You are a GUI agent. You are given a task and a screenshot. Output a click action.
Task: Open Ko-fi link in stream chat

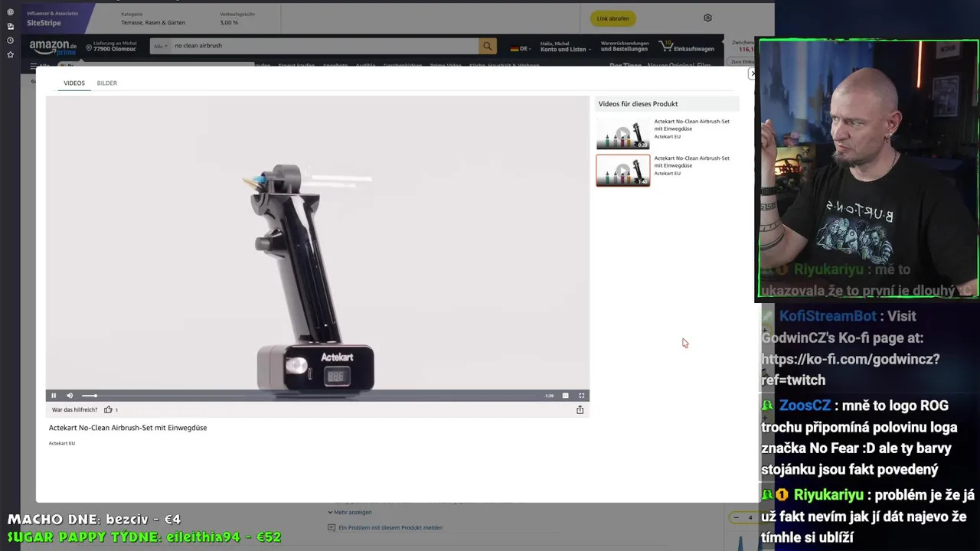pyautogui.click(x=850, y=369)
